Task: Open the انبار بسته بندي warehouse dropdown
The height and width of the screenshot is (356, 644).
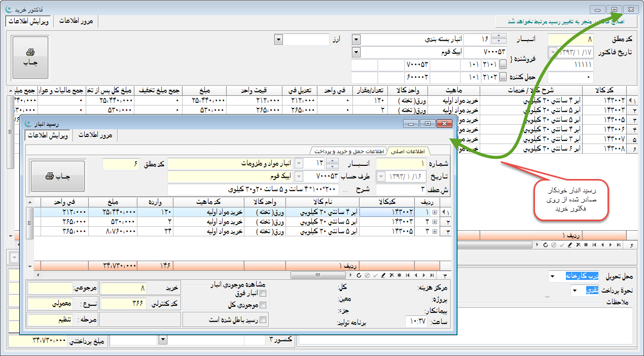Action: (x=355, y=39)
